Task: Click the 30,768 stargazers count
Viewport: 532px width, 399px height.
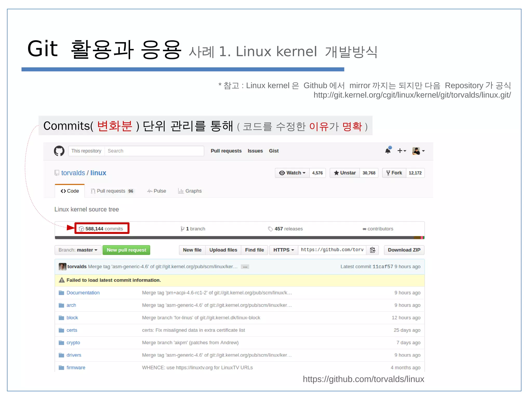Action: 369,173
